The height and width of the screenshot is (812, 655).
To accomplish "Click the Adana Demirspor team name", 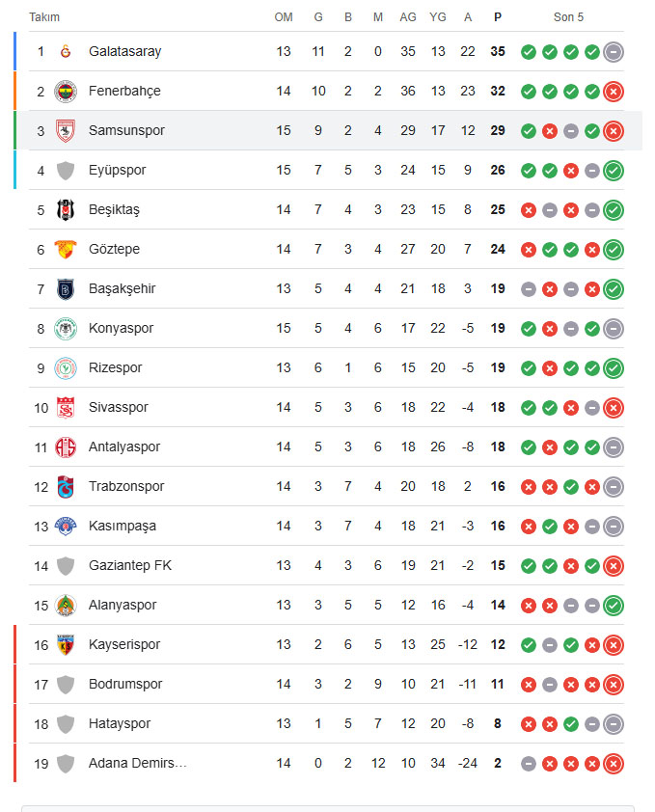I will [137, 763].
